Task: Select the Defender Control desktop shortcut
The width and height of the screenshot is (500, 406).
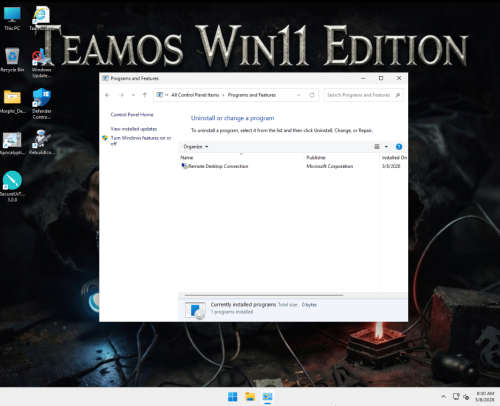Action: [41, 104]
